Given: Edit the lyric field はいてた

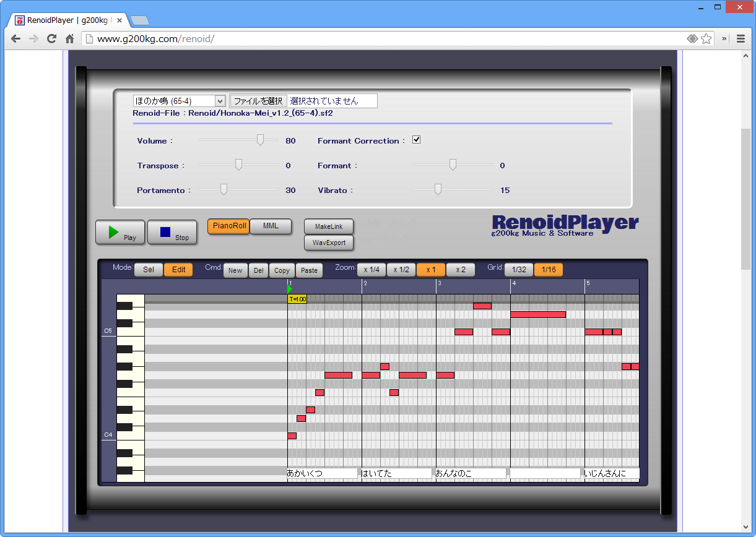Looking at the screenshot, I should (x=396, y=473).
